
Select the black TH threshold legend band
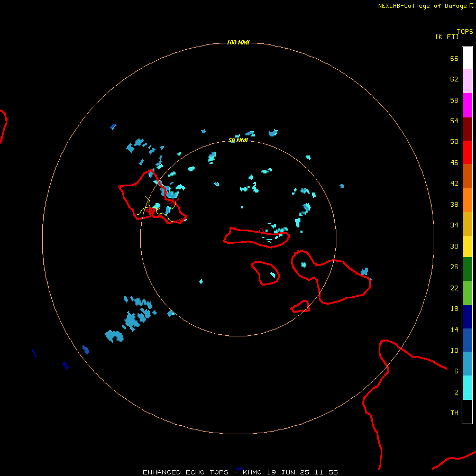(467, 411)
